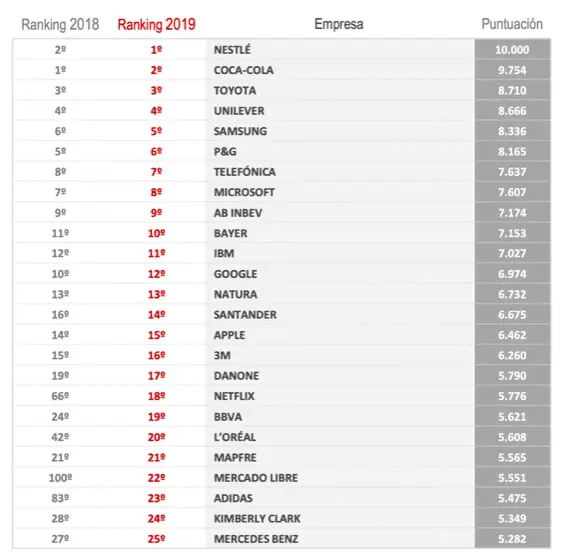This screenshot has height=557, width=561.
Task: Click TOYOTA's score 8.710
Action: point(512,91)
